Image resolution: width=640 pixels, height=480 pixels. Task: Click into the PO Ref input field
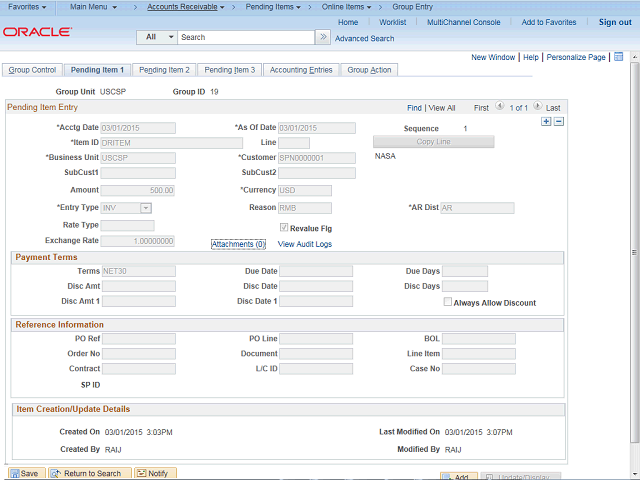[139, 339]
